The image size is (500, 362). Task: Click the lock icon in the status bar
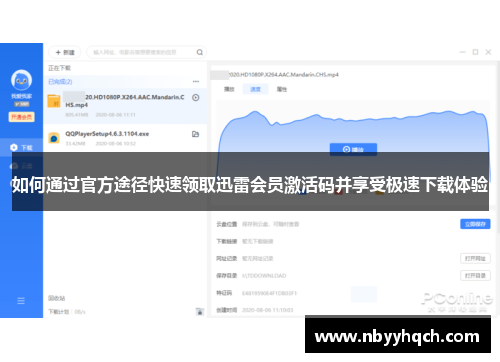pos(199,312)
